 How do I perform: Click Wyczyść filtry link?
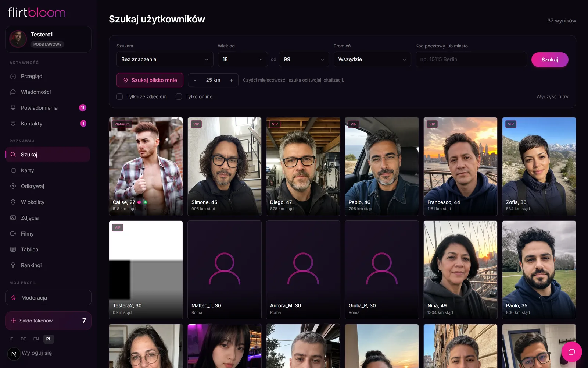552,97
